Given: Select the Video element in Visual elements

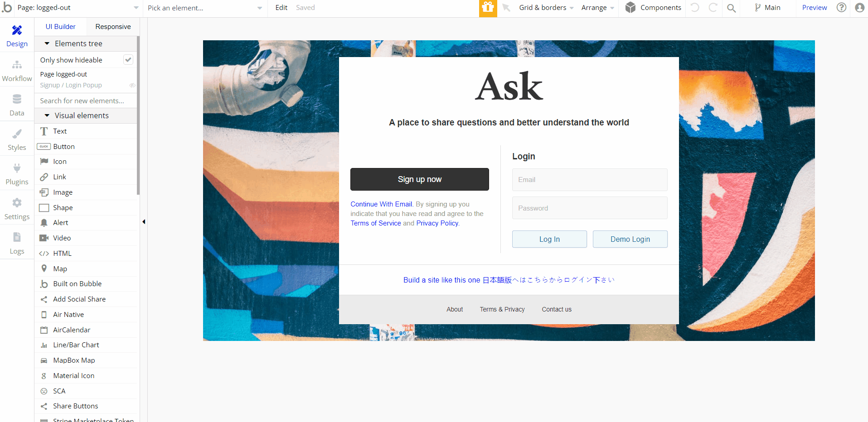Looking at the screenshot, I should tap(86, 238).
